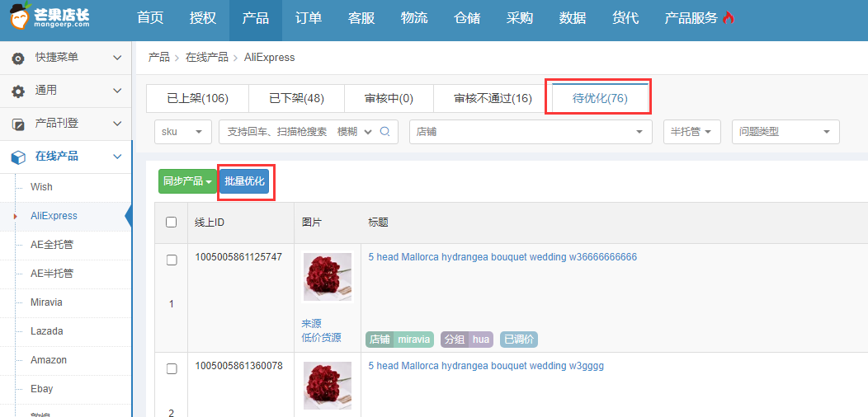
Task: Expand the 快捷菜单 sidebar section
Action: click(117, 58)
